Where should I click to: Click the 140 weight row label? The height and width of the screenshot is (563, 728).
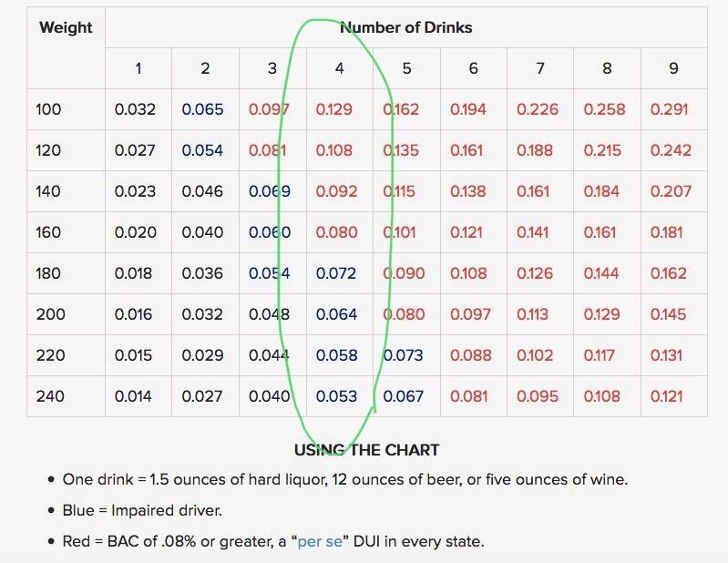(47, 191)
